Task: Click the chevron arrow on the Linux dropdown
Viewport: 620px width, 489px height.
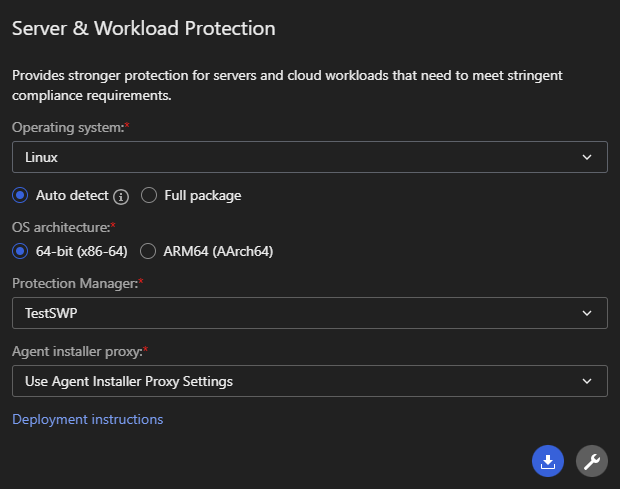Action: 586,157
